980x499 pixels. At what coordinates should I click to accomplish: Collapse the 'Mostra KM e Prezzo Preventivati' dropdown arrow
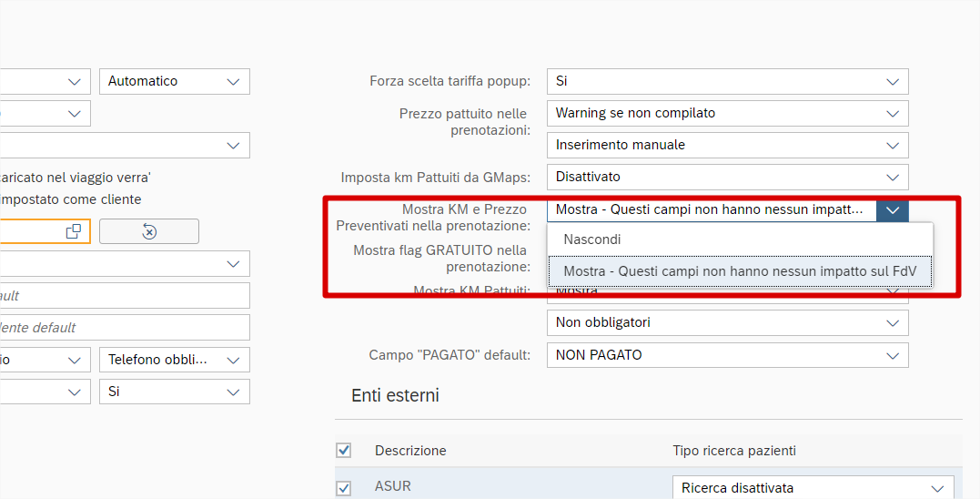pos(893,209)
